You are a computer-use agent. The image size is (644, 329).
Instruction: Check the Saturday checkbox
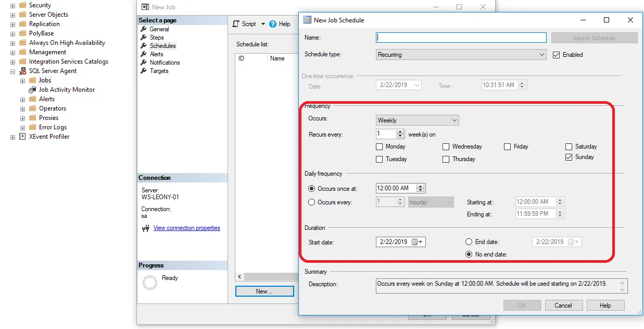coord(569,147)
